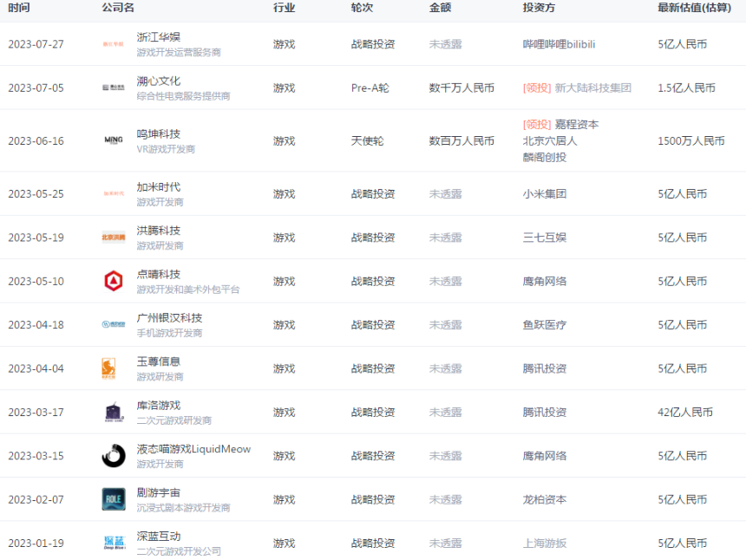Open investor 嘉程资本 lead investor link

[576, 124]
